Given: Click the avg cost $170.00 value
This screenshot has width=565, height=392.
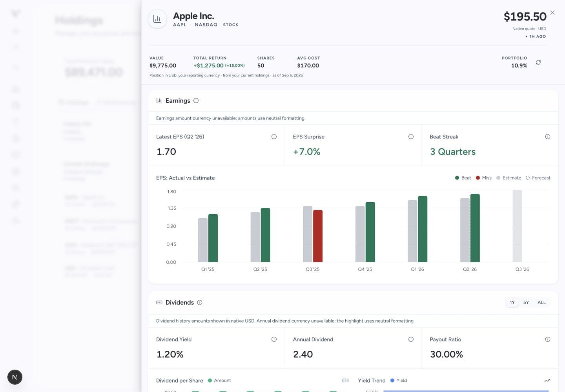Looking at the screenshot, I should [x=308, y=65].
